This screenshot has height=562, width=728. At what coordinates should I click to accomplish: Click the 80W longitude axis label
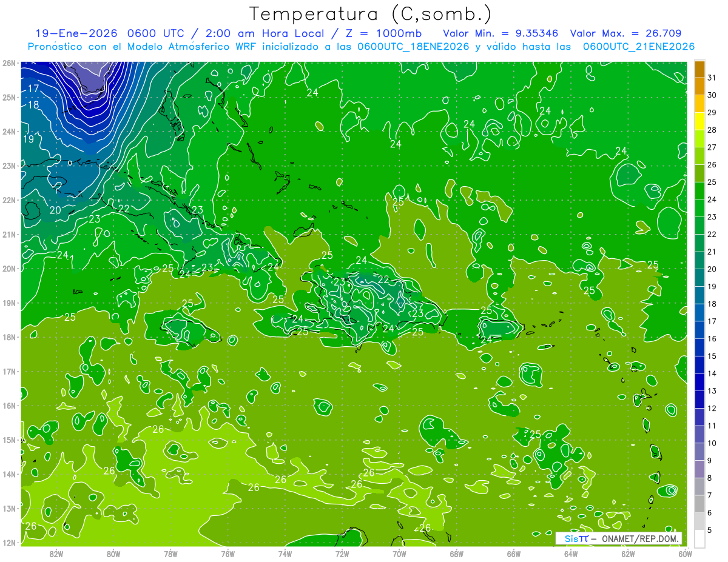click(113, 554)
